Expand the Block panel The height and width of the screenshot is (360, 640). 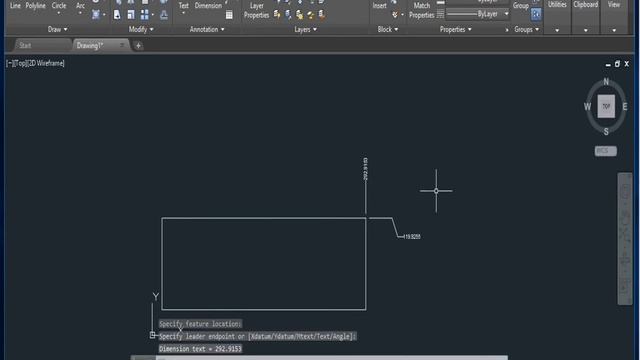[x=388, y=29]
